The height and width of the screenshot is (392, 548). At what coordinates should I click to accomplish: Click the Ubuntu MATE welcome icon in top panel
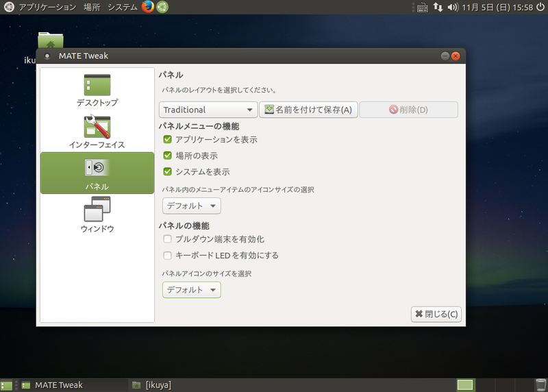[x=162, y=7]
